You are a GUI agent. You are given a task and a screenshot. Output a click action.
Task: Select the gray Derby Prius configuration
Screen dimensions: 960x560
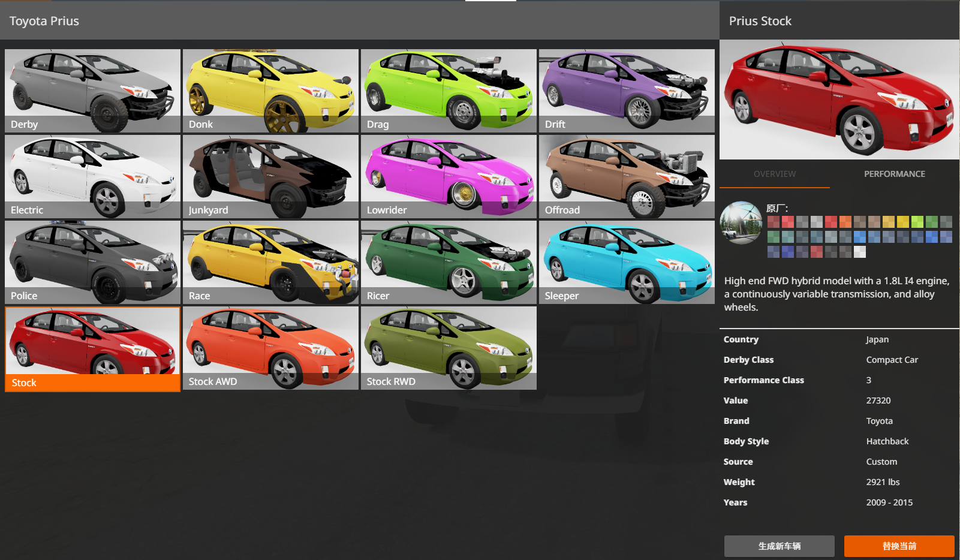(x=92, y=91)
